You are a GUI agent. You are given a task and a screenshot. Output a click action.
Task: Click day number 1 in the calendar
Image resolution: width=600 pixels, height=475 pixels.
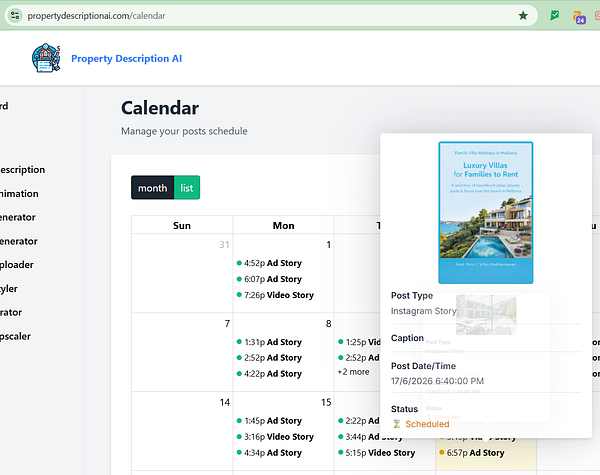point(328,245)
